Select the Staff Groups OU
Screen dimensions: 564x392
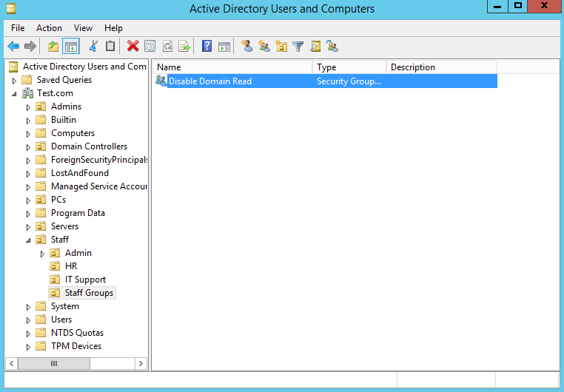click(x=89, y=293)
